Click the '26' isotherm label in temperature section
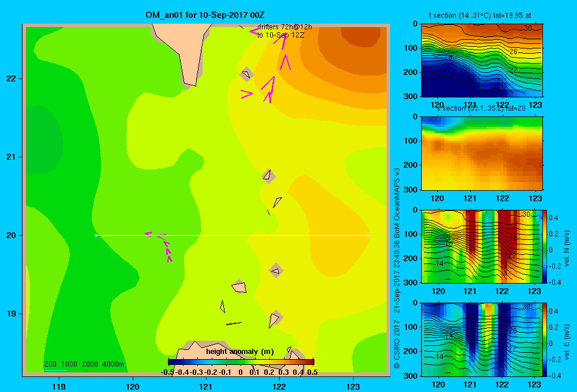 [x=514, y=52]
